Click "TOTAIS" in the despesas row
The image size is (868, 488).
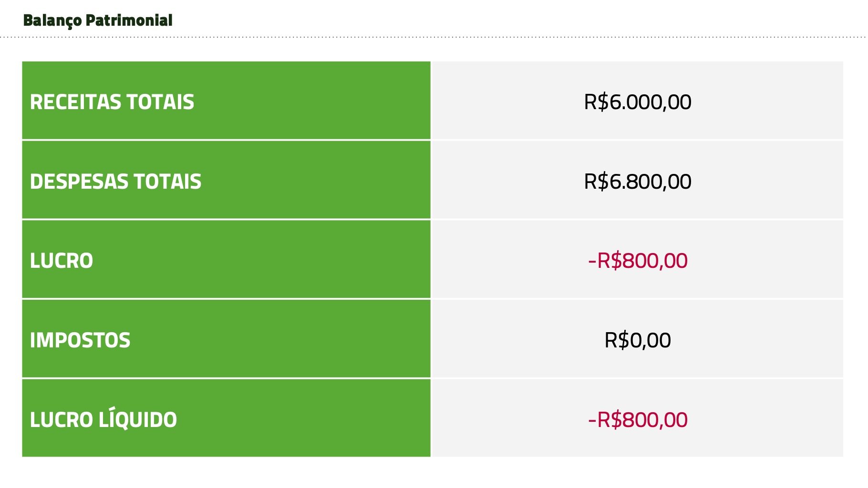167,182
